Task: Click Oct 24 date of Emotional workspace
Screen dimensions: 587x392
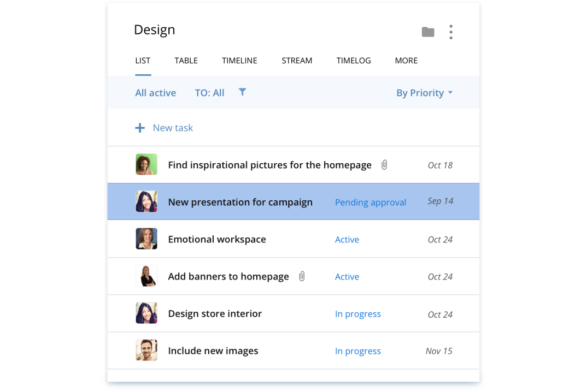Action: pyautogui.click(x=441, y=239)
